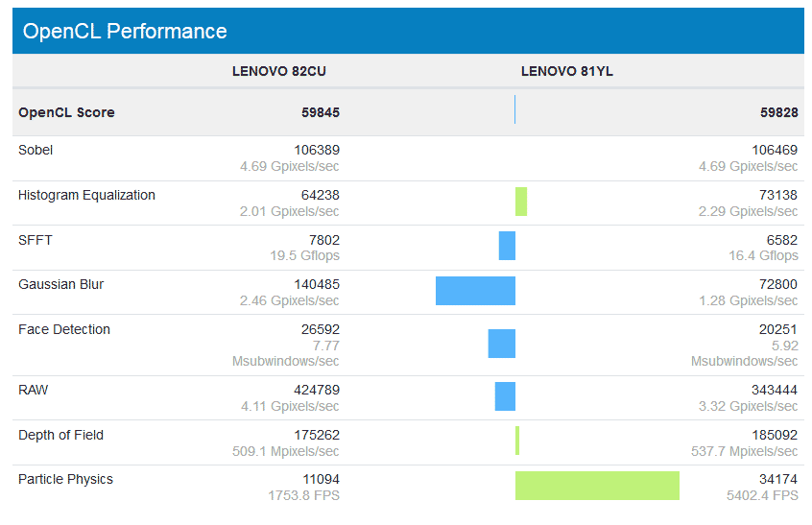
Task: Click the 4.11 Gpixels/sec value
Action: pyautogui.click(x=290, y=406)
